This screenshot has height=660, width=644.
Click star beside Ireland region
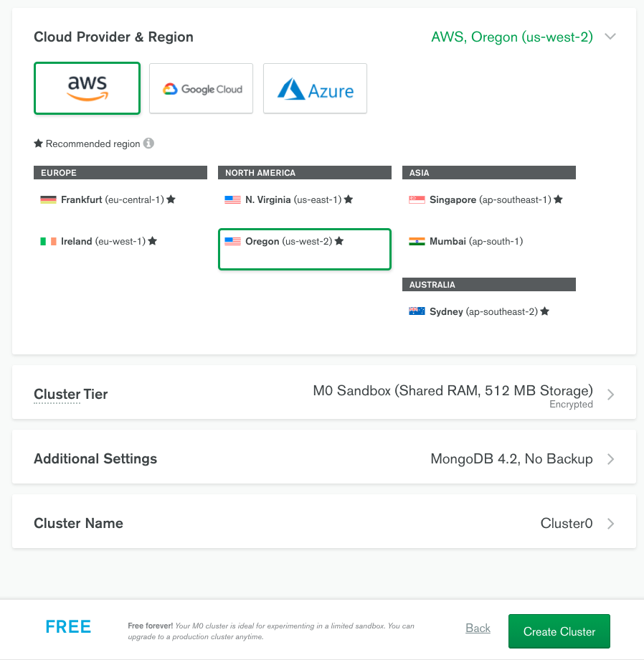coord(152,241)
